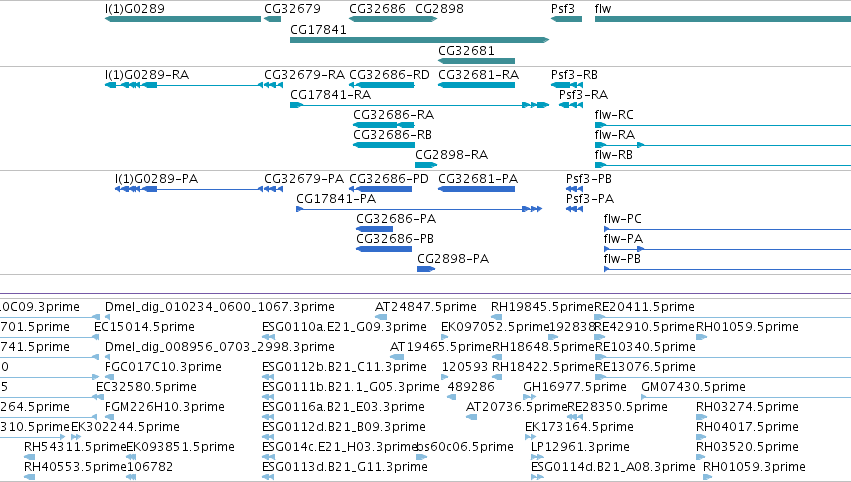Open the CG32686-PD protein label
The width and height of the screenshot is (851, 482).
[x=389, y=179]
